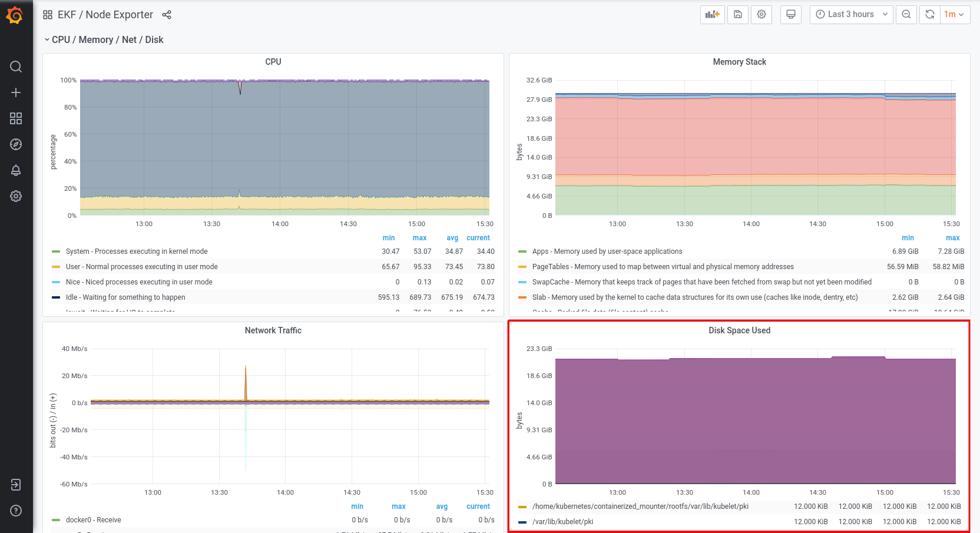The width and height of the screenshot is (980, 533).
Task: Sort CPU legend by current column
Action: (478, 238)
